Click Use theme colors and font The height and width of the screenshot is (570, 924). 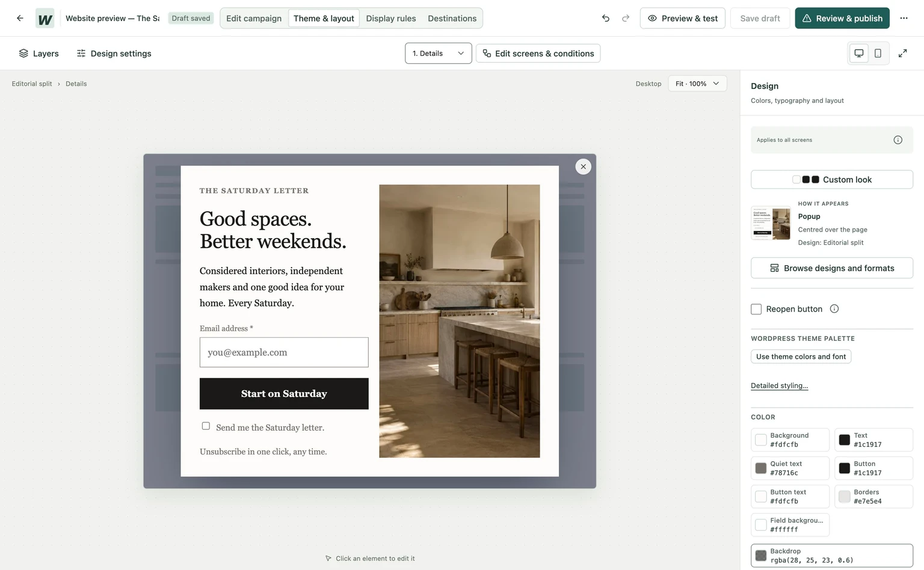pyautogui.click(x=801, y=357)
